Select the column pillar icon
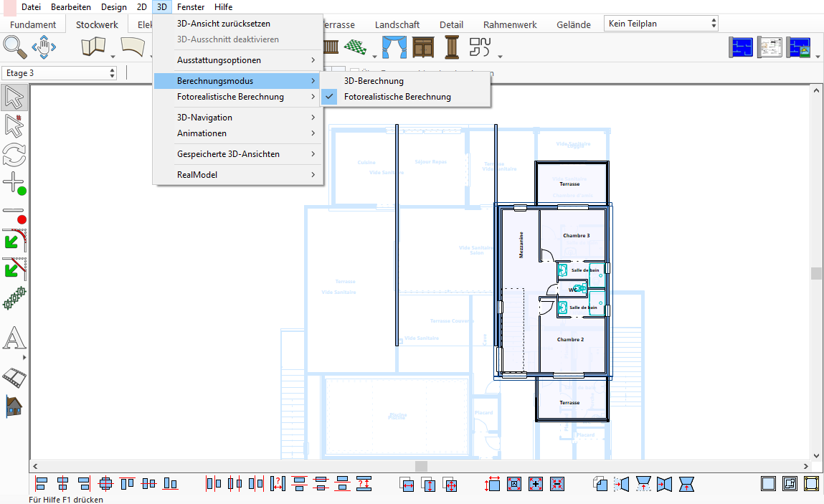The width and height of the screenshot is (824, 504). [452, 47]
